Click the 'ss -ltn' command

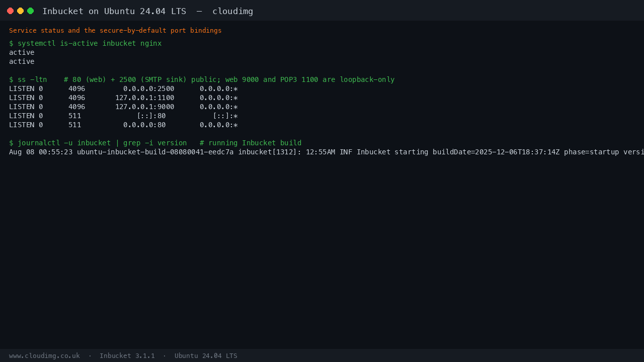click(x=32, y=79)
